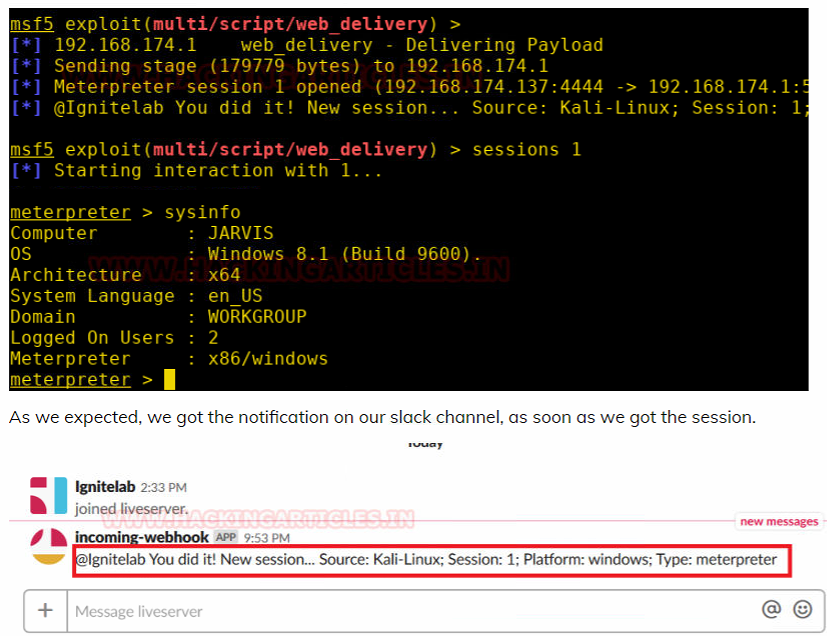Click the en_US system language value
The width and height of the screenshot is (827, 636).
[x=235, y=296]
